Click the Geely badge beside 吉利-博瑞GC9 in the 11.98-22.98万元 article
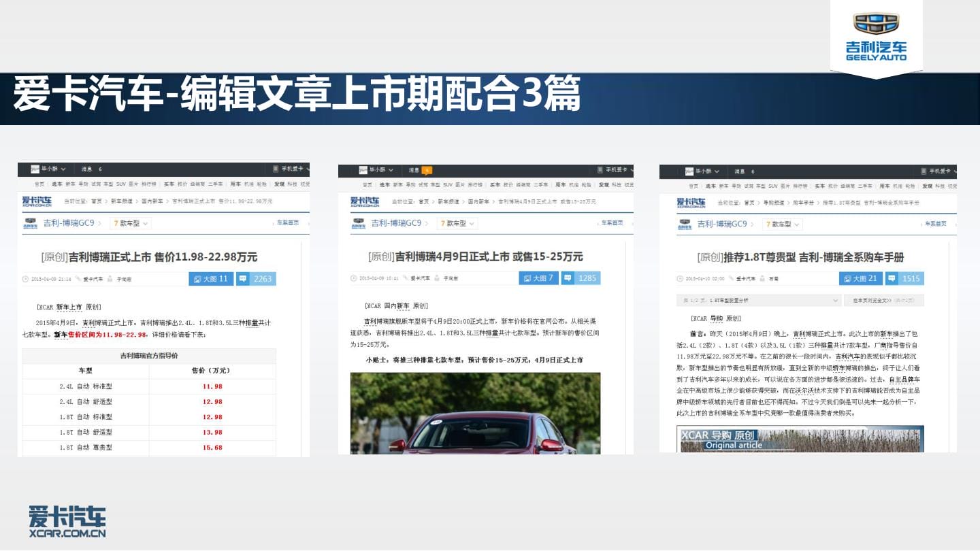The image size is (980, 551). 31,223
